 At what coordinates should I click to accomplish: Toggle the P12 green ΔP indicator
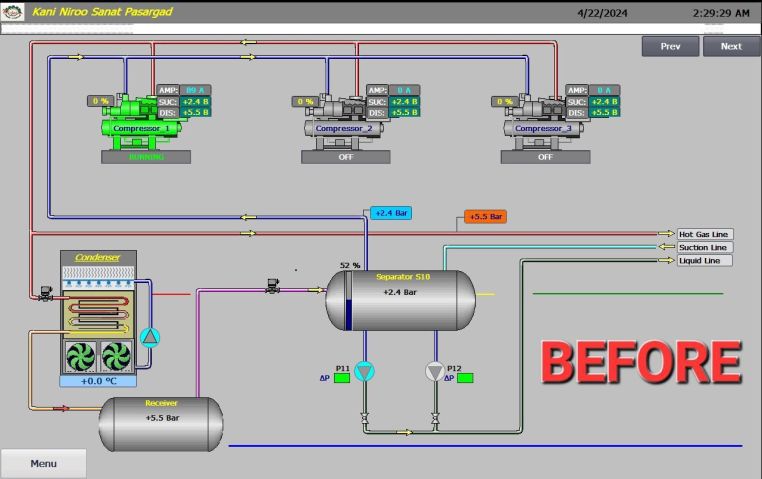point(465,378)
